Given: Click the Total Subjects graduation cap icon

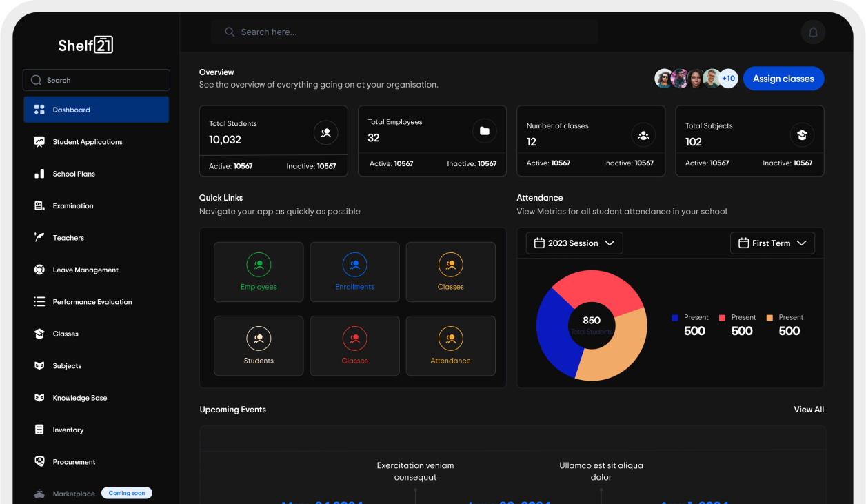Looking at the screenshot, I should [x=802, y=135].
